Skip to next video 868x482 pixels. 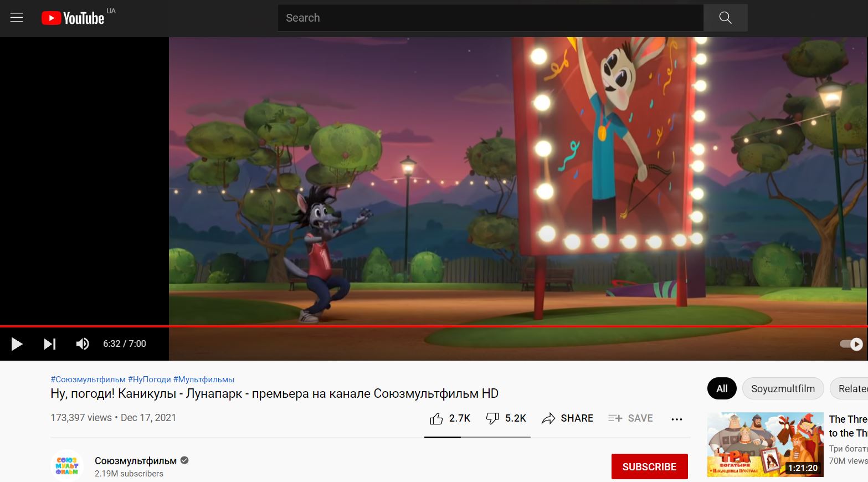[50, 344]
